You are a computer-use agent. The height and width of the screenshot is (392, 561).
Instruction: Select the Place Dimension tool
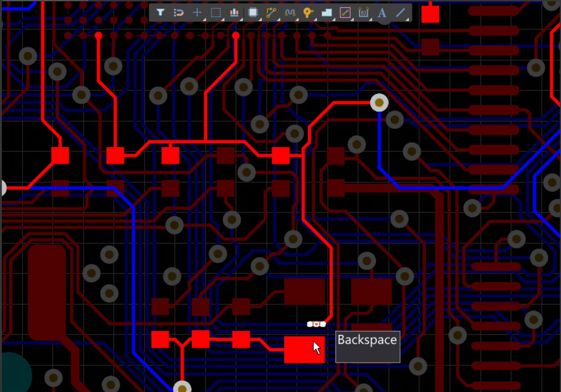click(x=363, y=12)
